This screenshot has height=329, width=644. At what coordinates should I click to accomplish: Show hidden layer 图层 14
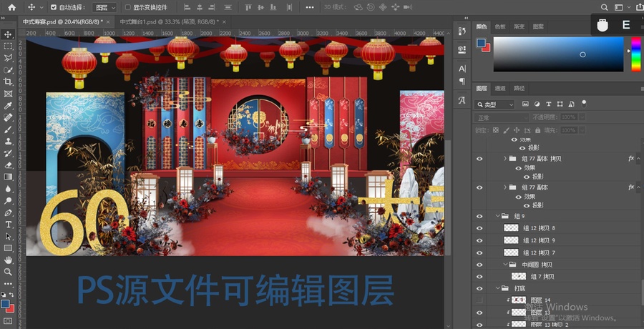click(479, 300)
